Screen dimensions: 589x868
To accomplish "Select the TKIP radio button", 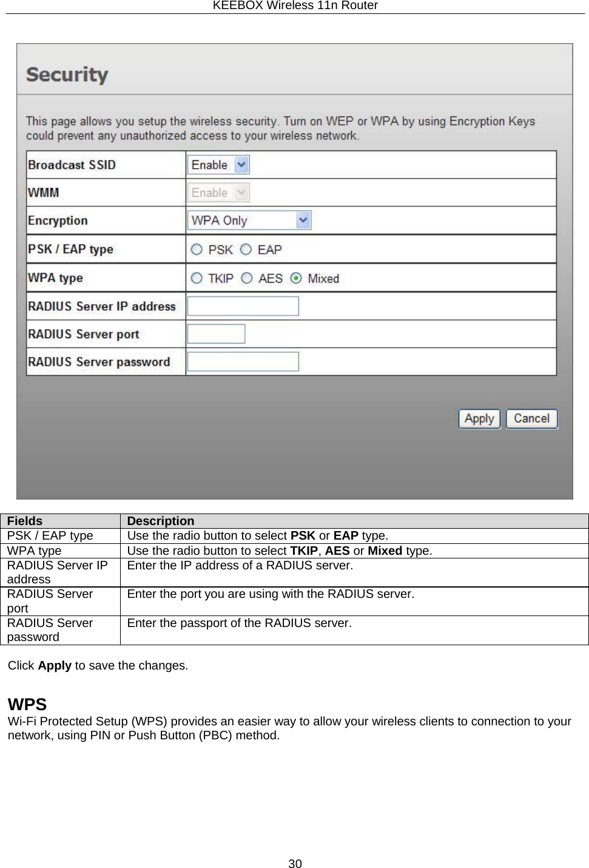I will [197, 277].
